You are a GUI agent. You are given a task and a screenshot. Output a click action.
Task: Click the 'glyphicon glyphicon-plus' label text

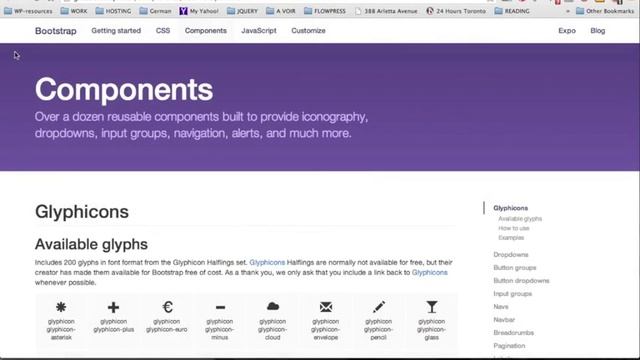[x=113, y=325]
